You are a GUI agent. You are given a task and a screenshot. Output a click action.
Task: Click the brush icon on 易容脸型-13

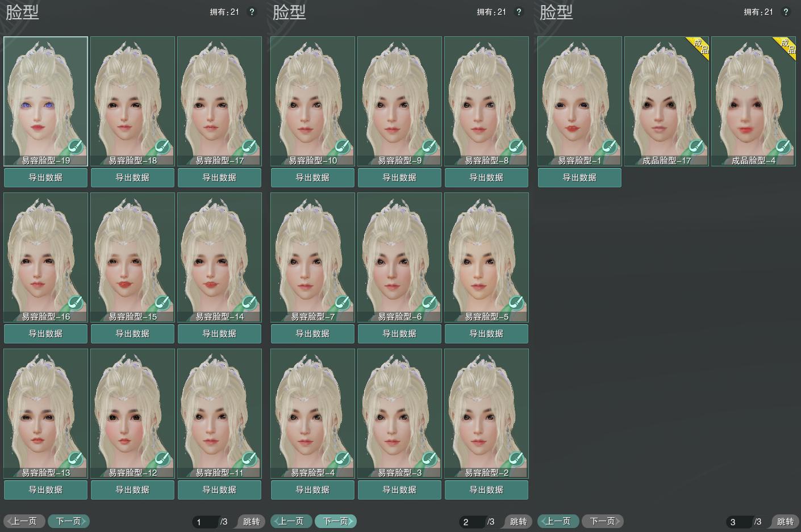pyautogui.click(x=76, y=460)
